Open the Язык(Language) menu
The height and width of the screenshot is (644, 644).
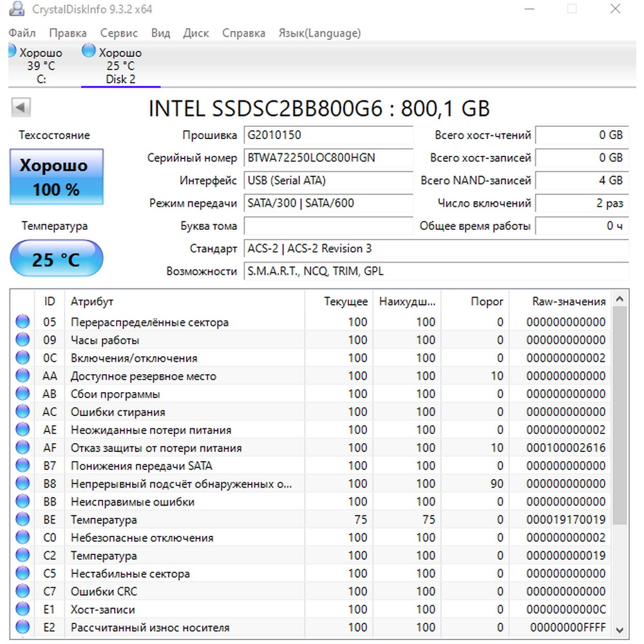point(319,33)
